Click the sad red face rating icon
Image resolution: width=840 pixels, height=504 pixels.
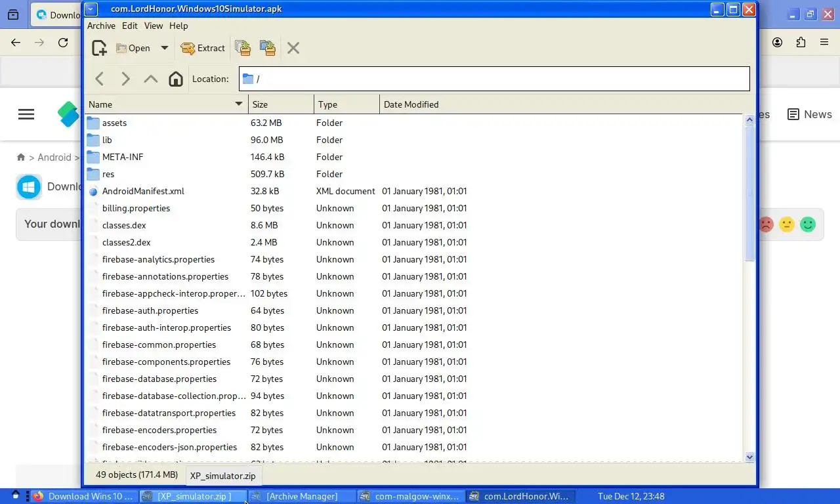click(766, 224)
